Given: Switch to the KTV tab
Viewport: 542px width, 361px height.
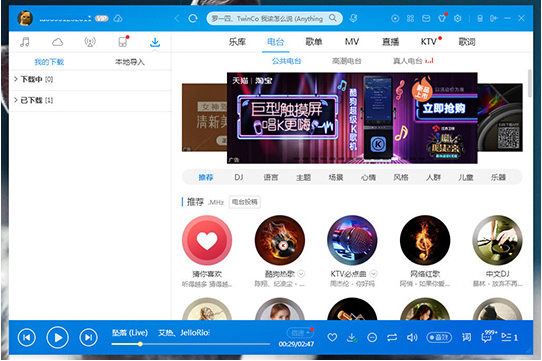Looking at the screenshot, I should (x=429, y=42).
